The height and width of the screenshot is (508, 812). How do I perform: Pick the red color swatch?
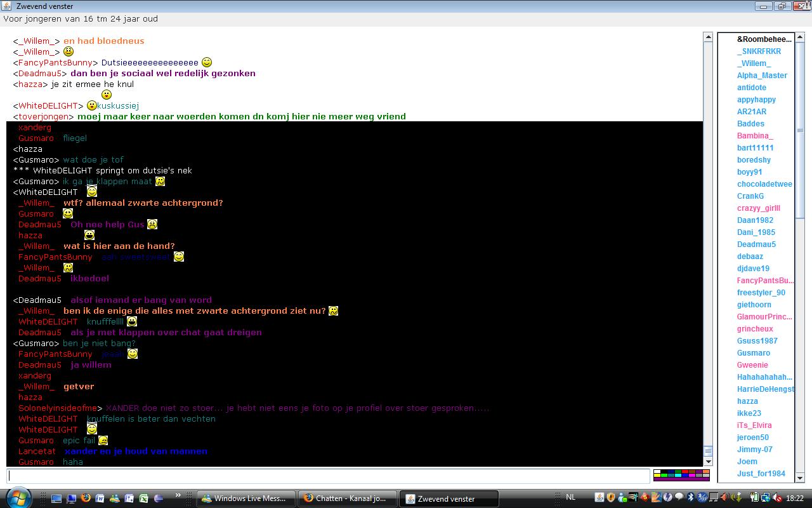685,471
